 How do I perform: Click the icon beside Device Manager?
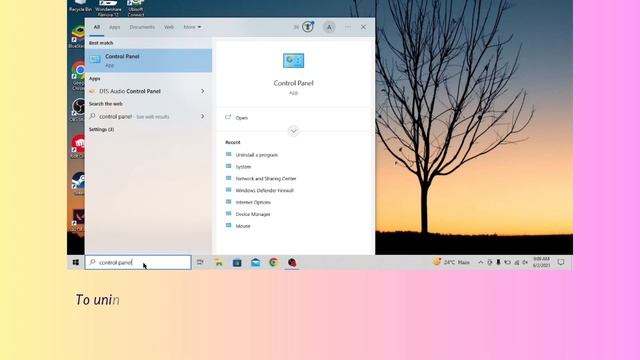229,214
